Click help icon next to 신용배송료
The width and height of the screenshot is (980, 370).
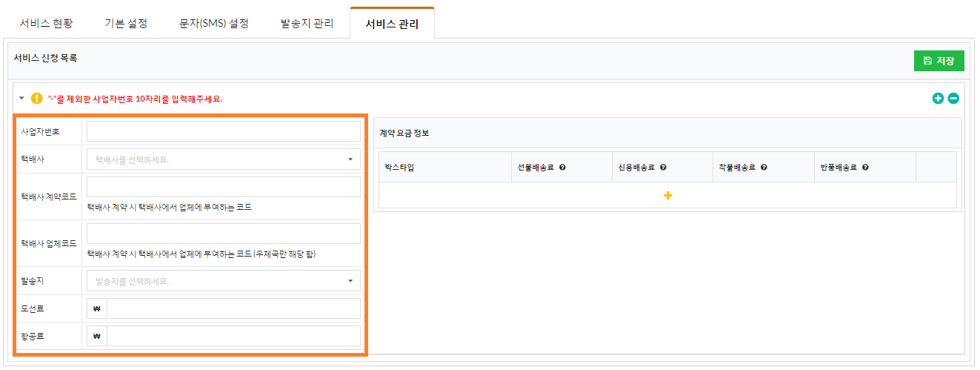point(663,168)
